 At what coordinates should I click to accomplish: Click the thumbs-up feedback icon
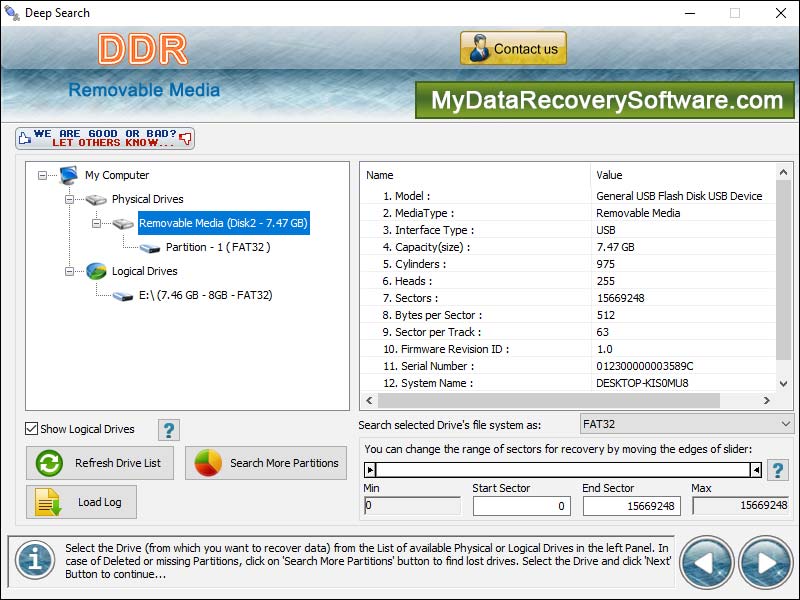click(24, 137)
